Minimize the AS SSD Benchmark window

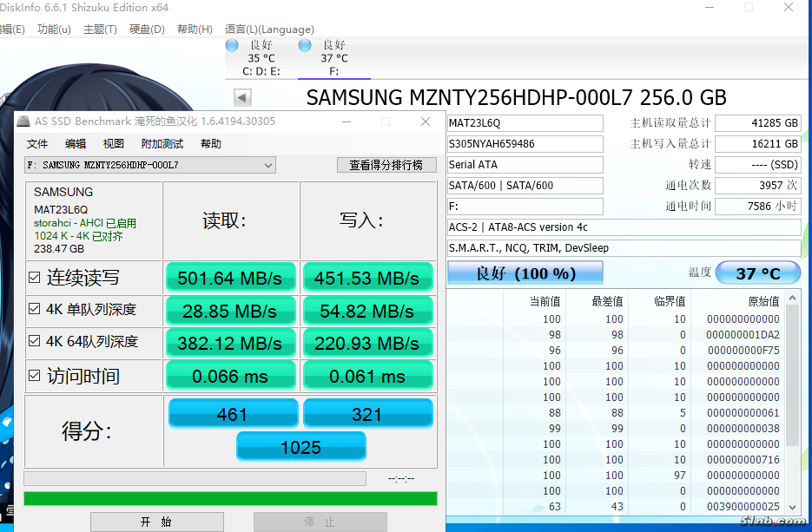click(x=346, y=122)
